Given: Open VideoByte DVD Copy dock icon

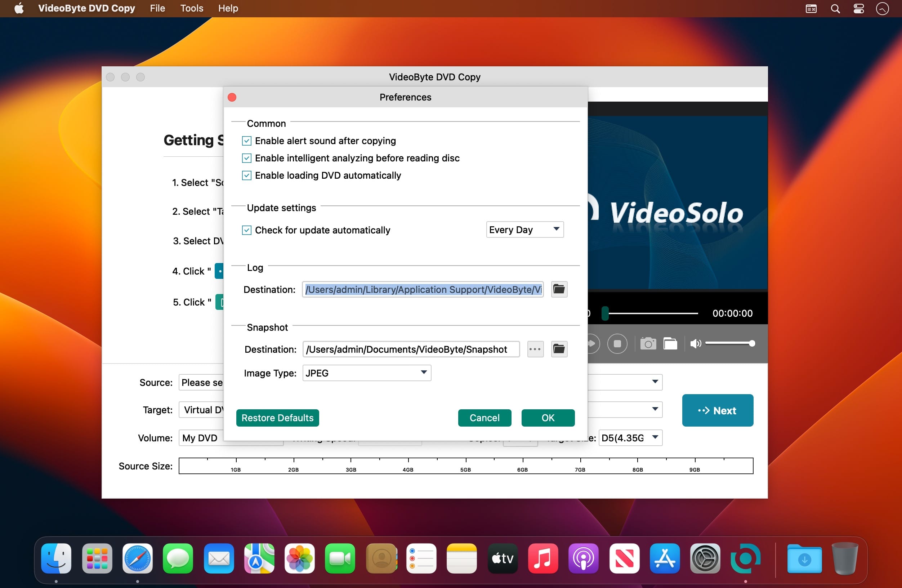Looking at the screenshot, I should (745, 558).
